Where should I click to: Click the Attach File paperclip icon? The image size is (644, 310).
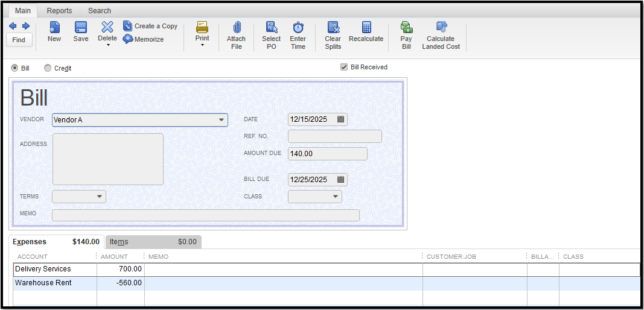[x=236, y=28]
